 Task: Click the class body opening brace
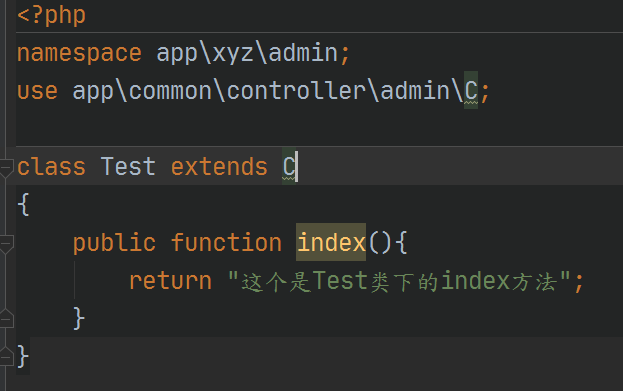click(x=23, y=205)
